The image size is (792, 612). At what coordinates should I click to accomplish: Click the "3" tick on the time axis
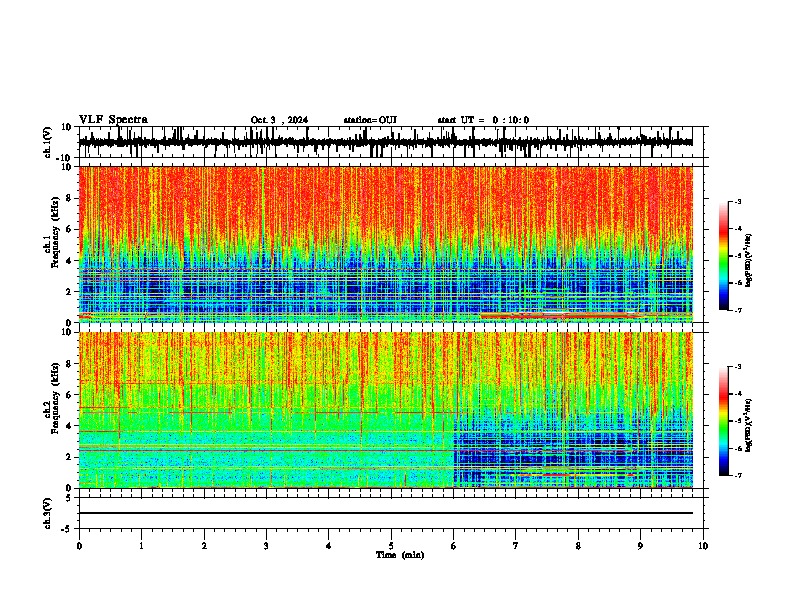266,546
